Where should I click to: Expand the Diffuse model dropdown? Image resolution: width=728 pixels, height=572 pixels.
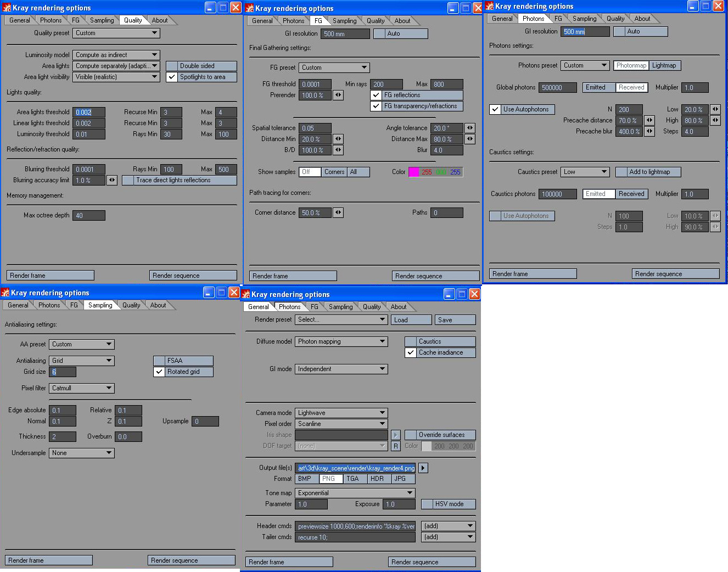click(x=341, y=341)
